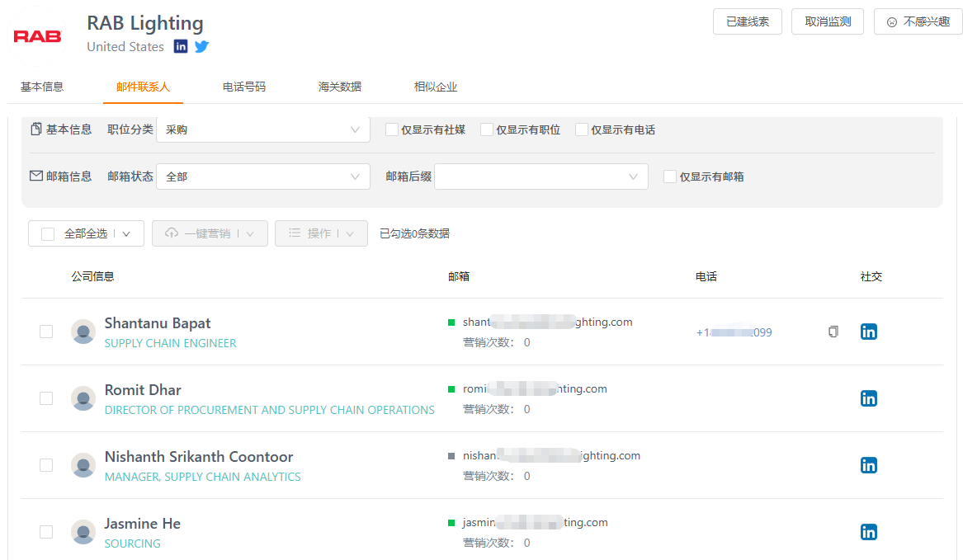Screen dimensions: 963x560
Task: Switch to 基本信息 tab
Action: tap(42, 87)
